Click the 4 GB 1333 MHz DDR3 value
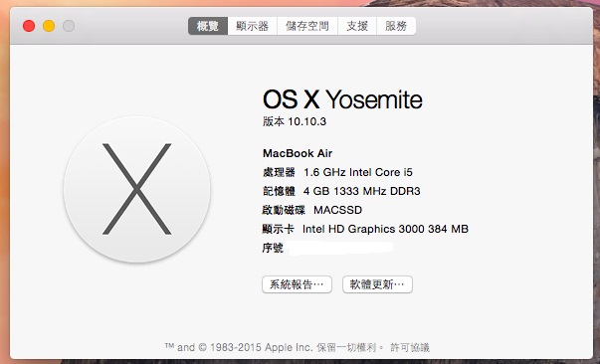The width and height of the screenshot is (600, 364). [x=361, y=191]
